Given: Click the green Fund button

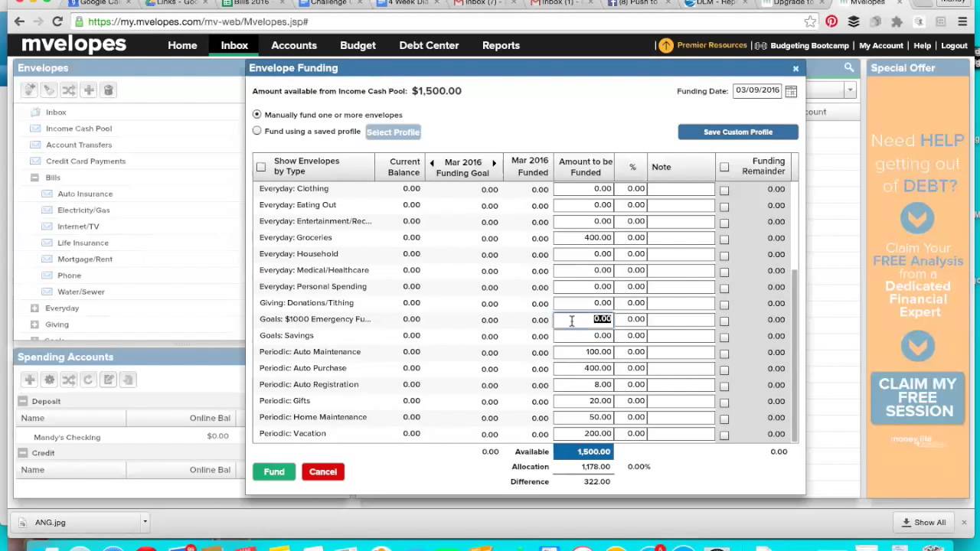Looking at the screenshot, I should coord(274,472).
